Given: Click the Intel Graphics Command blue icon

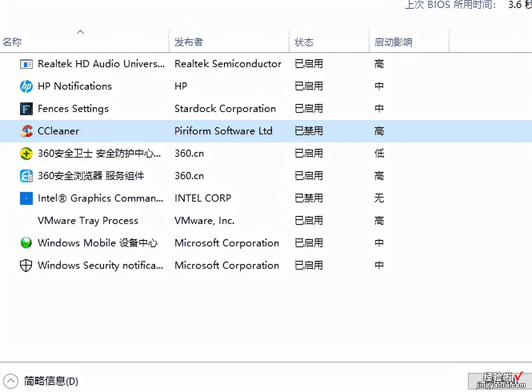Looking at the screenshot, I should point(26,198).
